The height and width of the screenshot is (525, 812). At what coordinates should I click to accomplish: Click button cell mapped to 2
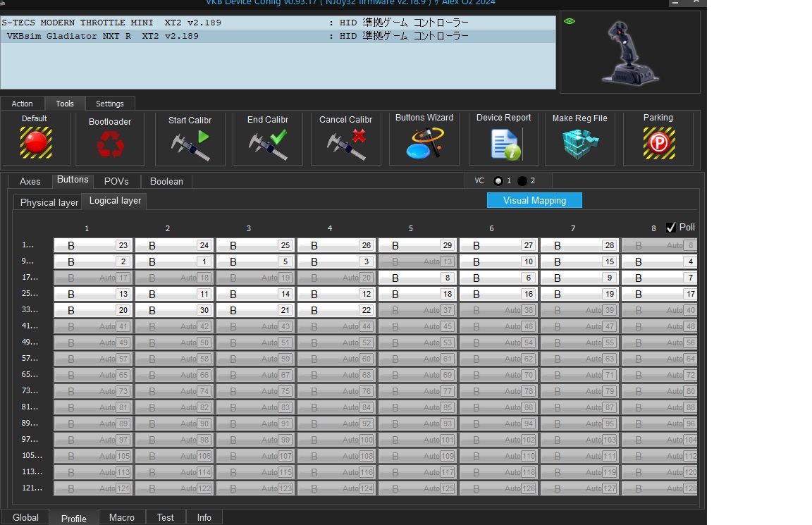pos(93,261)
